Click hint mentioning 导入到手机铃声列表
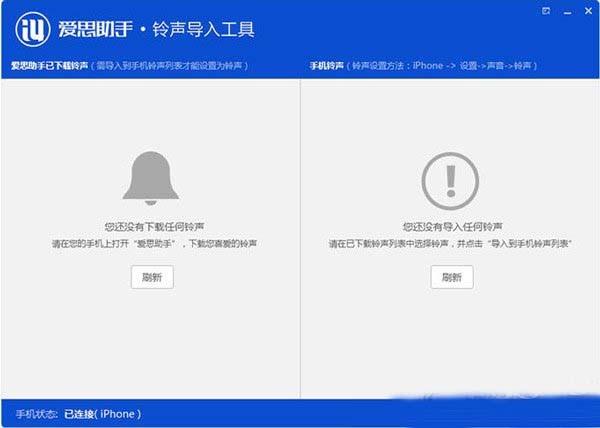Screen dimensions: 600x428 450,244
